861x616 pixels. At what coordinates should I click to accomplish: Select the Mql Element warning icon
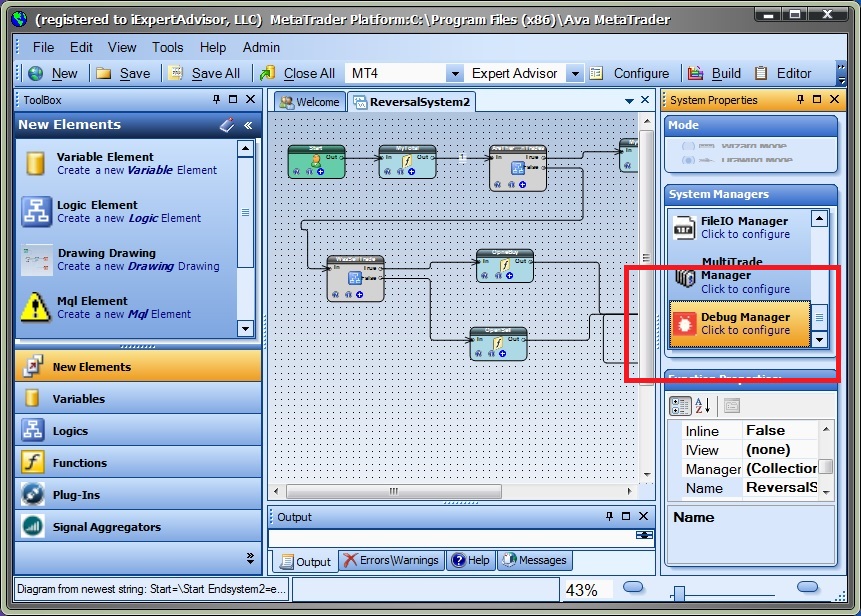[x=36, y=307]
